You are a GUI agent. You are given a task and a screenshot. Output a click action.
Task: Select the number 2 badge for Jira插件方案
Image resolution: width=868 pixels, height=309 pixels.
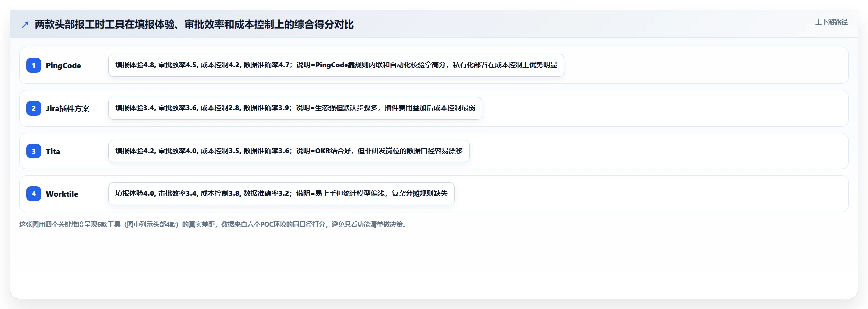34,108
